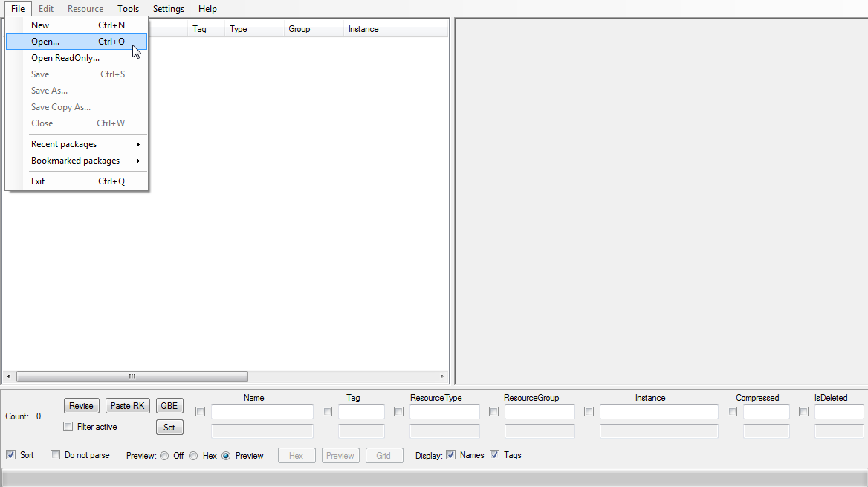Select the Preview radio button
Viewport: 868px width, 487px height.
(226, 456)
